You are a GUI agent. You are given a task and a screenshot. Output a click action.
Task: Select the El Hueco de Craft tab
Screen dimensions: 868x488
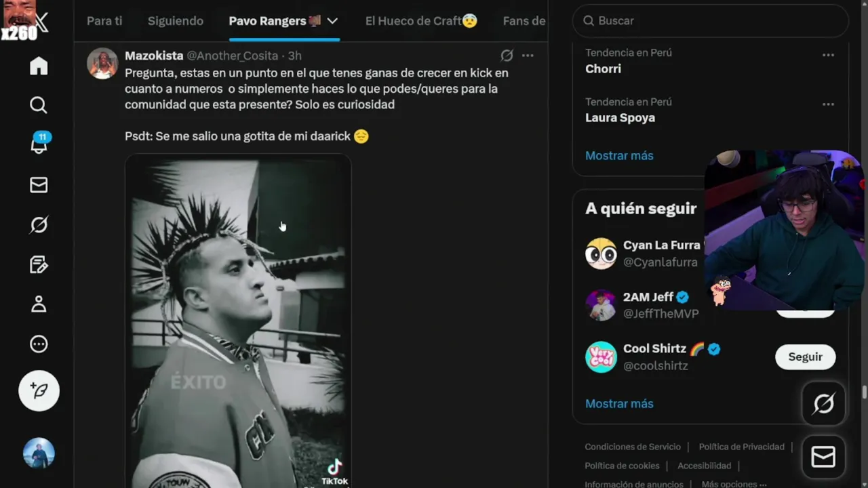[421, 21]
